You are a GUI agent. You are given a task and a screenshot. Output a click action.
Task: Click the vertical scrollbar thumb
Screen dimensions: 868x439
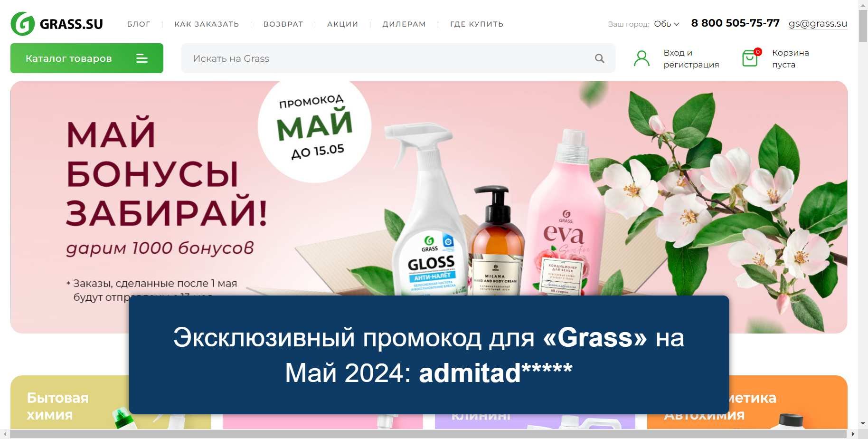point(863,26)
